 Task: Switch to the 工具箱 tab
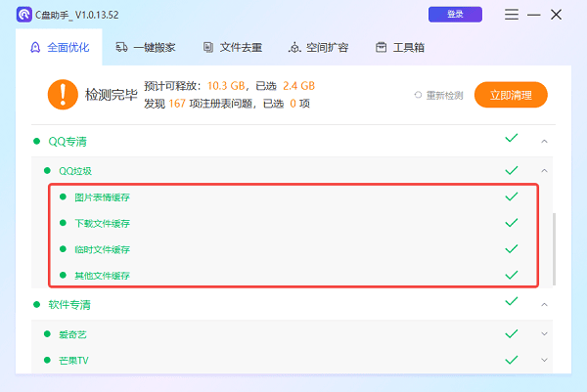pos(396,48)
